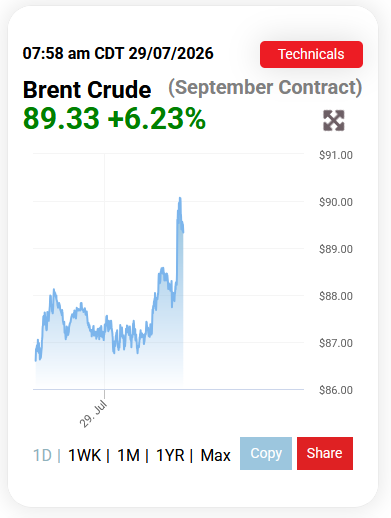This screenshot has width=391, height=518.
Task: Click the September Contract label
Action: coord(265,88)
